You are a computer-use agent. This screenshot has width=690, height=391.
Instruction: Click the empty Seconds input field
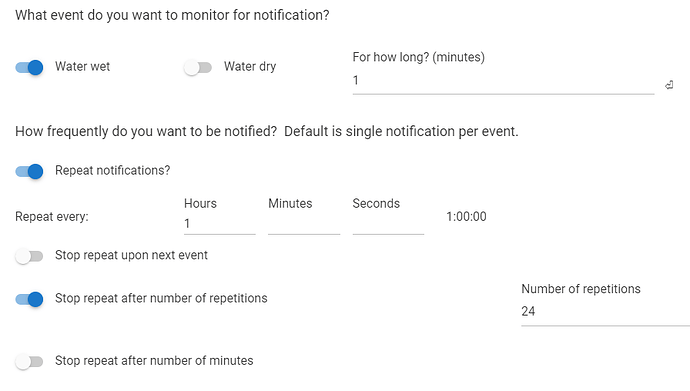pos(388,223)
